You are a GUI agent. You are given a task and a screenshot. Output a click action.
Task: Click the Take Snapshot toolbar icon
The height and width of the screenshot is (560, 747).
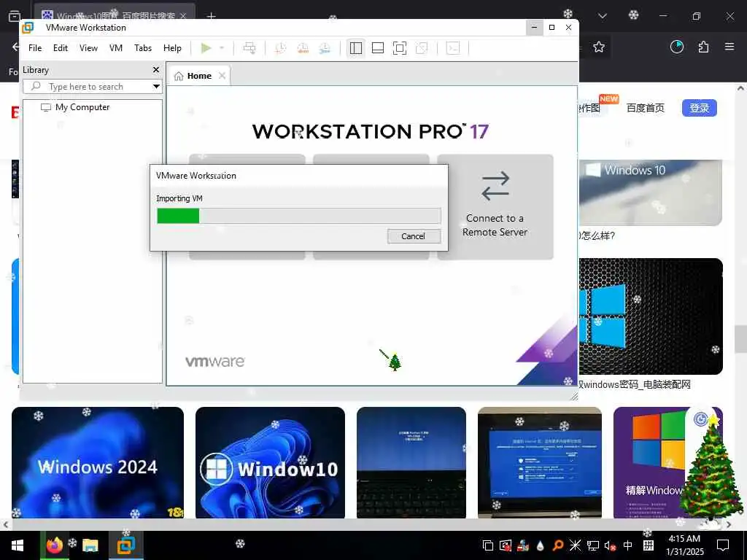coord(281,48)
